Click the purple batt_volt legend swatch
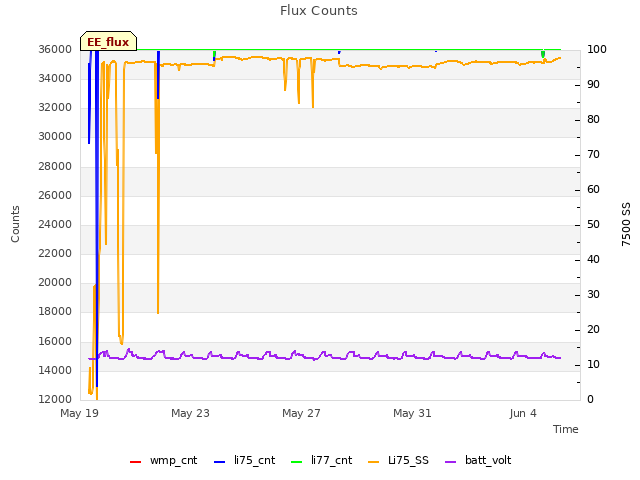640x480 pixels. (x=450, y=462)
